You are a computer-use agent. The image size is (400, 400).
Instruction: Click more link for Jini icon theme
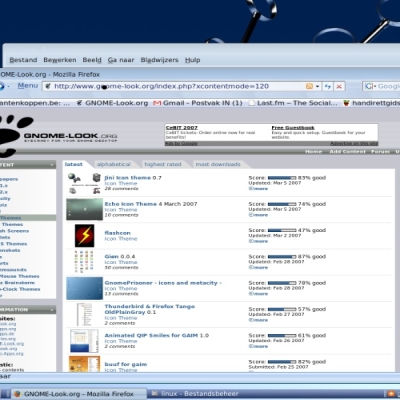coord(258,189)
